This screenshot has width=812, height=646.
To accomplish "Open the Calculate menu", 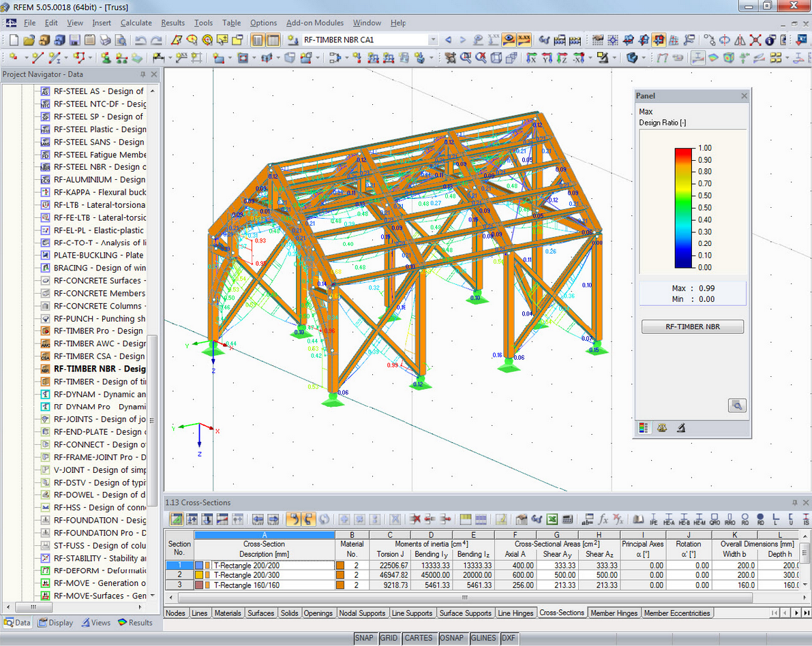I will 136,22.
